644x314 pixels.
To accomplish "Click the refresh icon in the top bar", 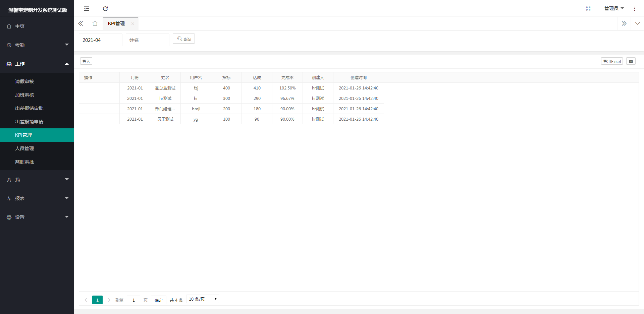I will click(105, 9).
